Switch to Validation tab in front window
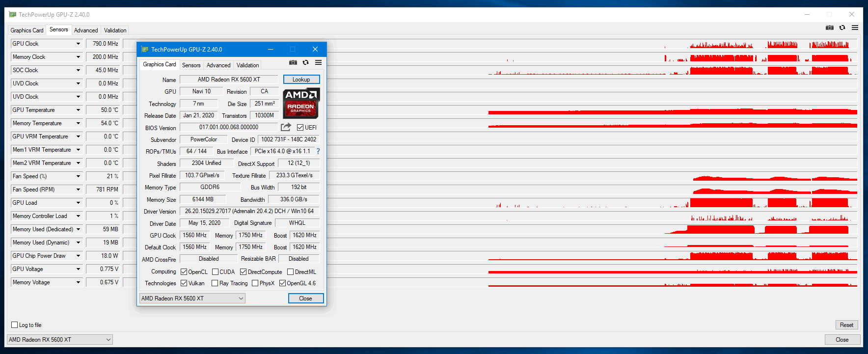Viewport: 868px width, 354px height. (x=247, y=65)
